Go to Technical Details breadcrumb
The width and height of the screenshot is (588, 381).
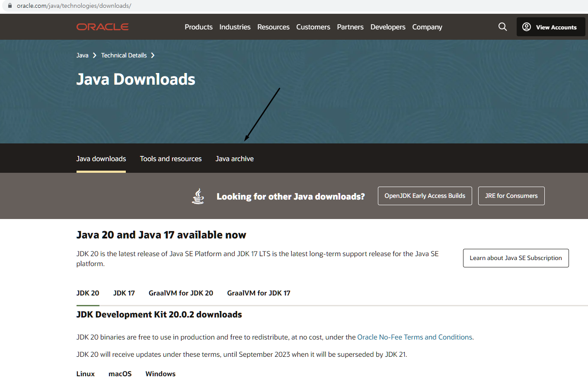coord(124,55)
